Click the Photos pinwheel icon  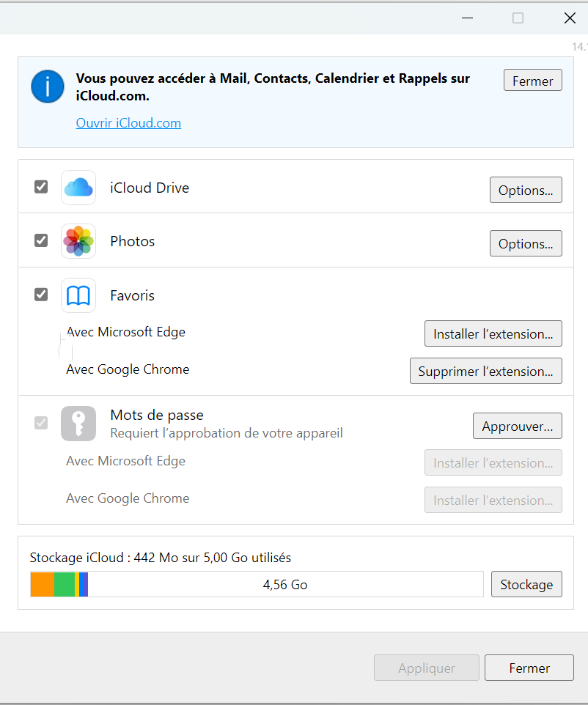coord(78,241)
